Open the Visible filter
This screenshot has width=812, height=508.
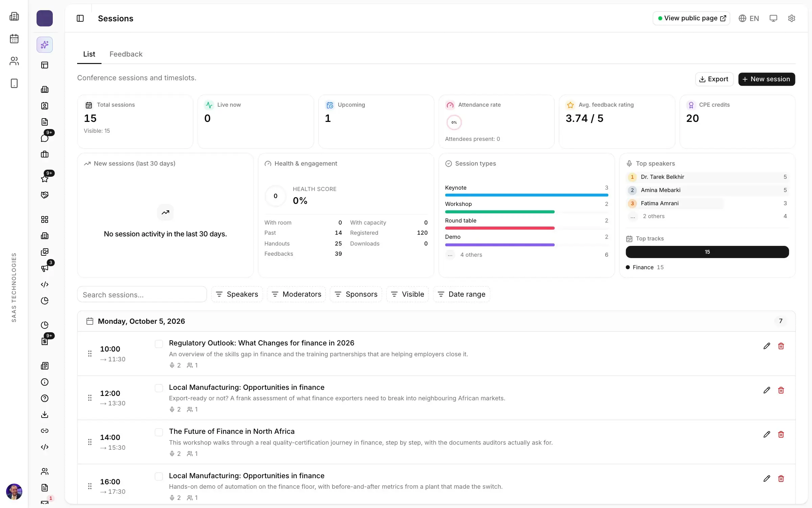click(407, 294)
